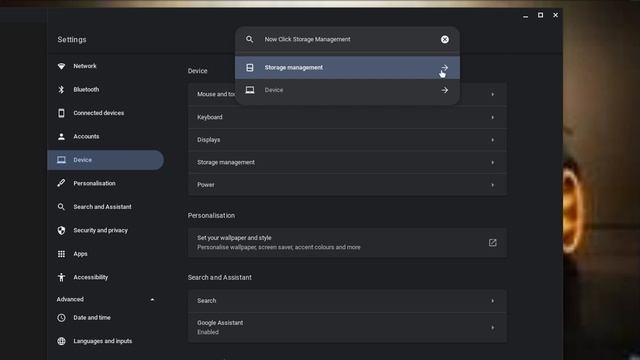Click the Date and time clock icon

coord(61,318)
